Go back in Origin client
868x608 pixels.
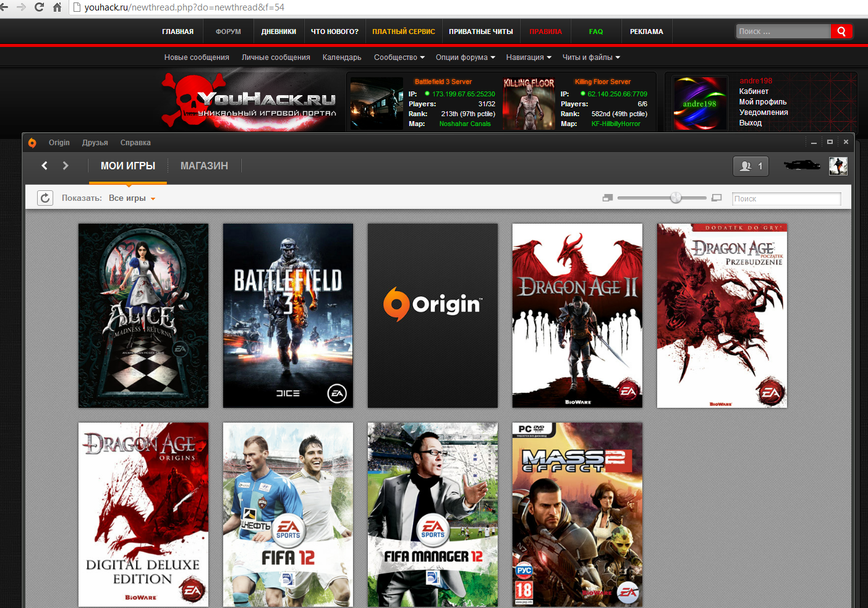(45, 166)
